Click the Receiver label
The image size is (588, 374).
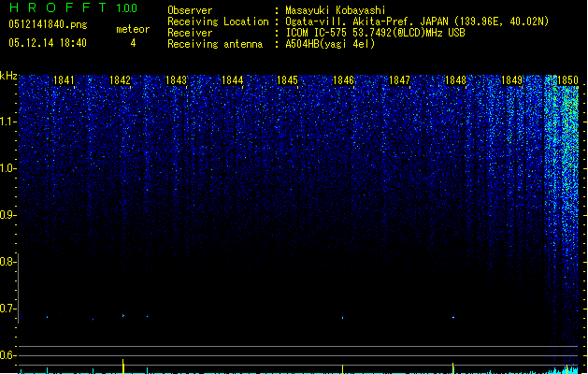click(190, 33)
